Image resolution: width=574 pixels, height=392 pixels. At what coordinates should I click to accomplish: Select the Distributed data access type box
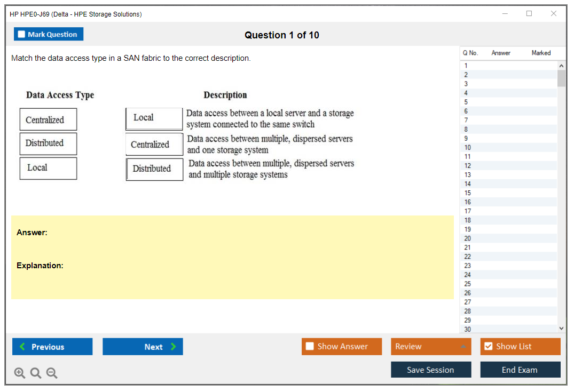tap(48, 143)
